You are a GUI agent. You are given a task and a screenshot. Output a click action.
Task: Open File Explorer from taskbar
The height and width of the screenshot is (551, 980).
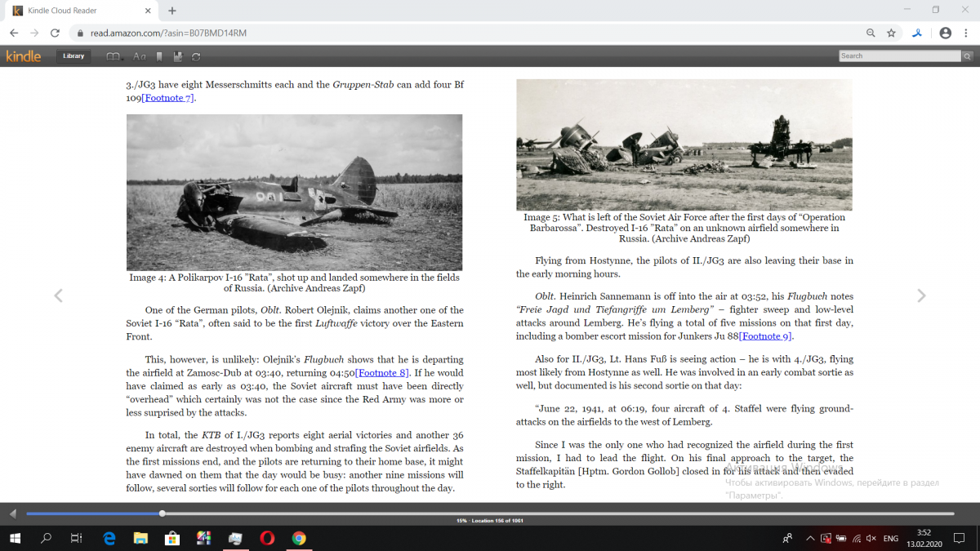140,538
